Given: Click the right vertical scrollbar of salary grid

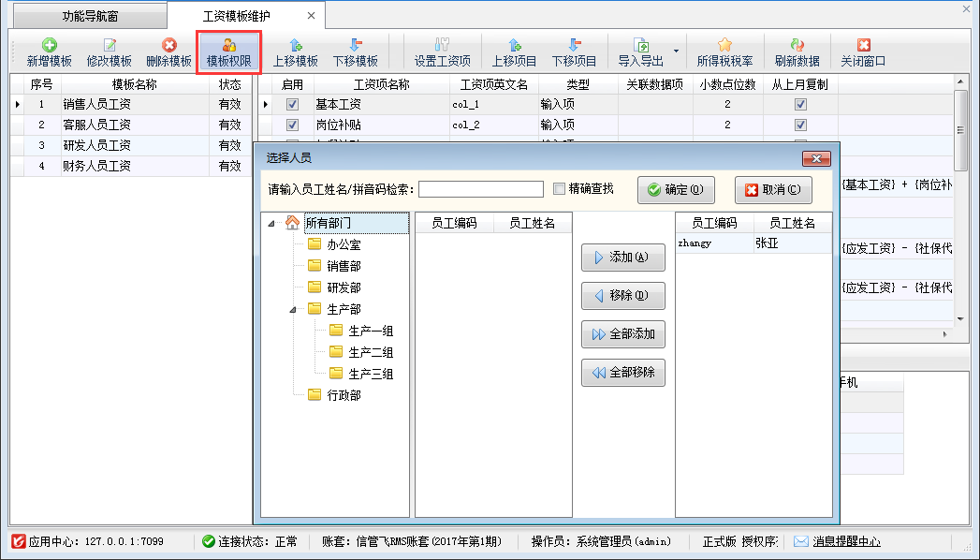Looking at the screenshot, I should point(960,206).
